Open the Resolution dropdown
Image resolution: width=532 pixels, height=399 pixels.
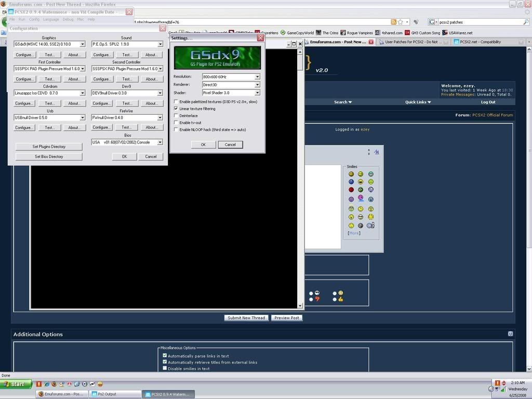[257, 77]
